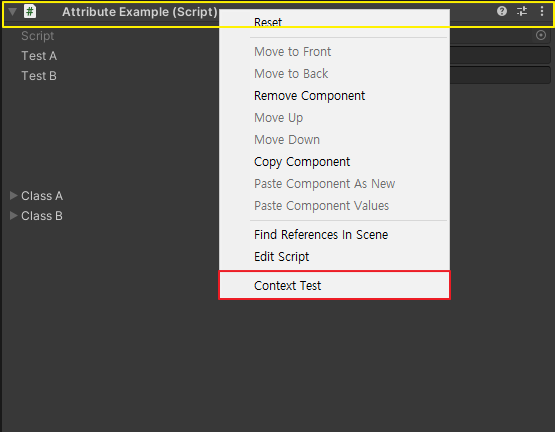Click the C# script icon in header

30,11
